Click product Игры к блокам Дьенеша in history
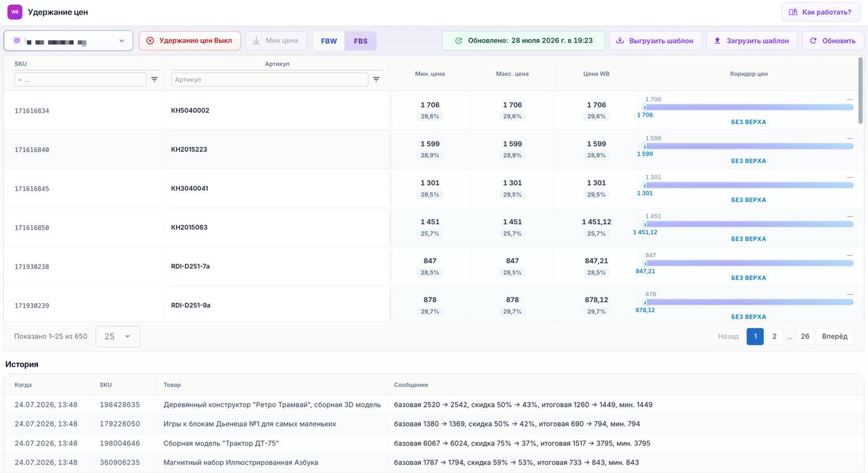This screenshot has height=473, width=868. click(x=250, y=424)
